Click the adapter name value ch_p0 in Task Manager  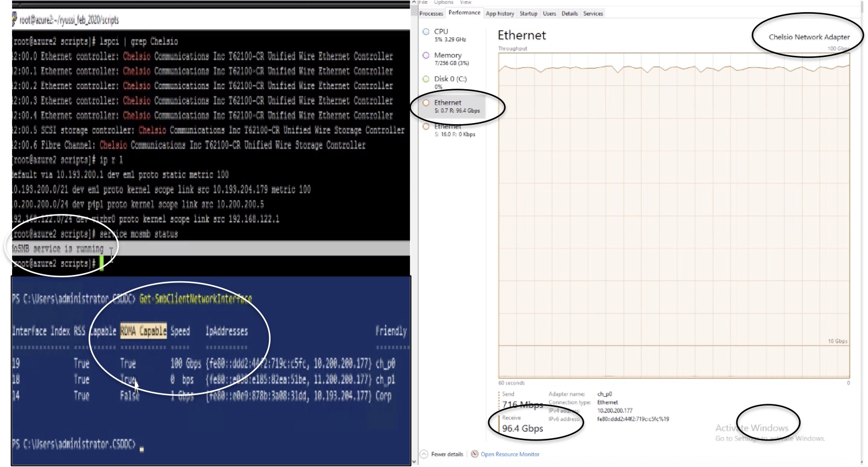coord(605,394)
